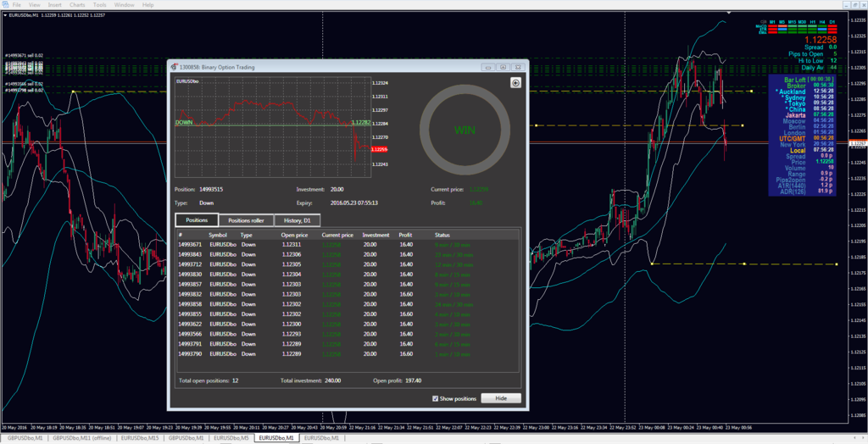Open the Insert menu
The width and height of the screenshot is (868, 444).
[55, 5]
